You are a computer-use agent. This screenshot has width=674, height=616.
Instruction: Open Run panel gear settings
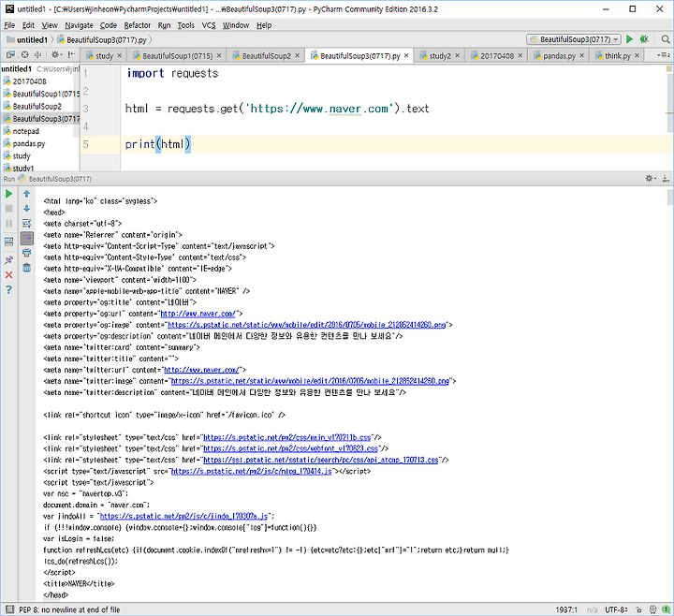pyautogui.click(x=650, y=179)
